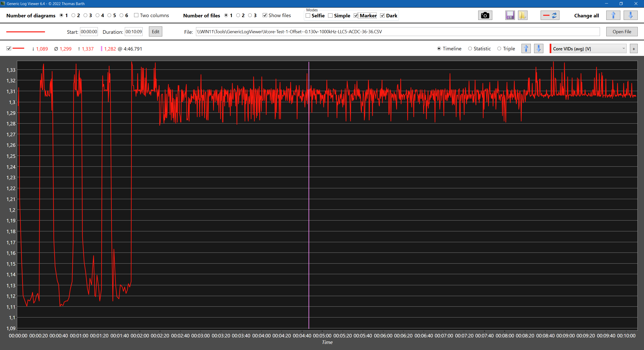The height and width of the screenshot is (350, 644).
Task: Select the Triple view option
Action: tap(499, 49)
